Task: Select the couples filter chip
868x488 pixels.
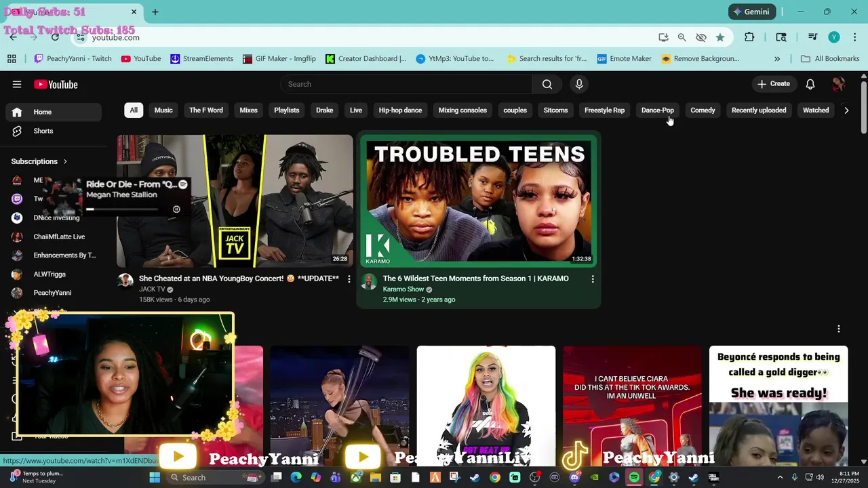Action: [x=515, y=110]
